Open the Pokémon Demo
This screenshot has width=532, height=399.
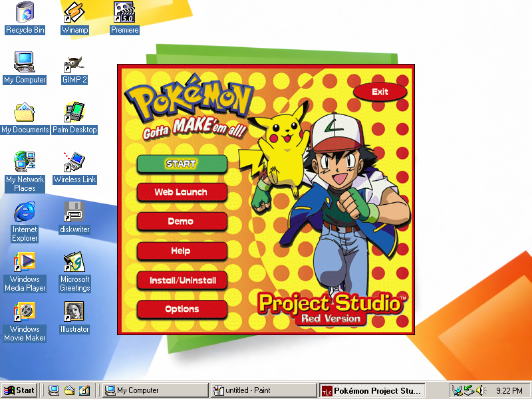(x=182, y=221)
